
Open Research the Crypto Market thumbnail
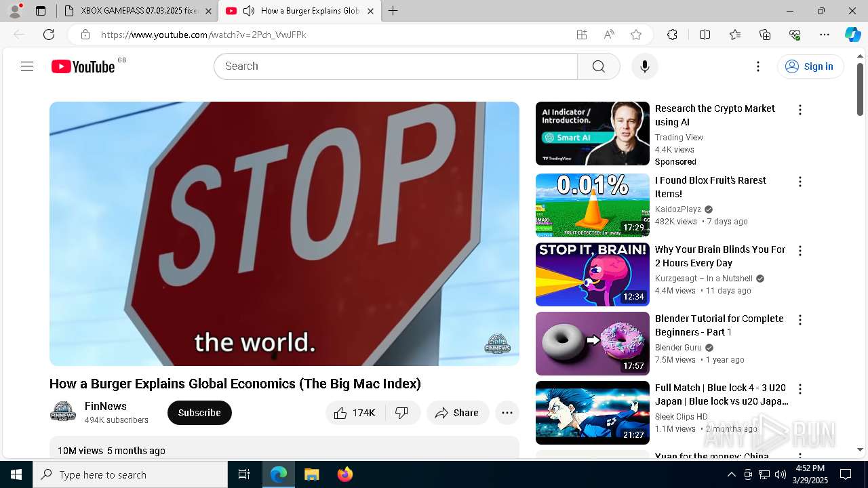[593, 134]
